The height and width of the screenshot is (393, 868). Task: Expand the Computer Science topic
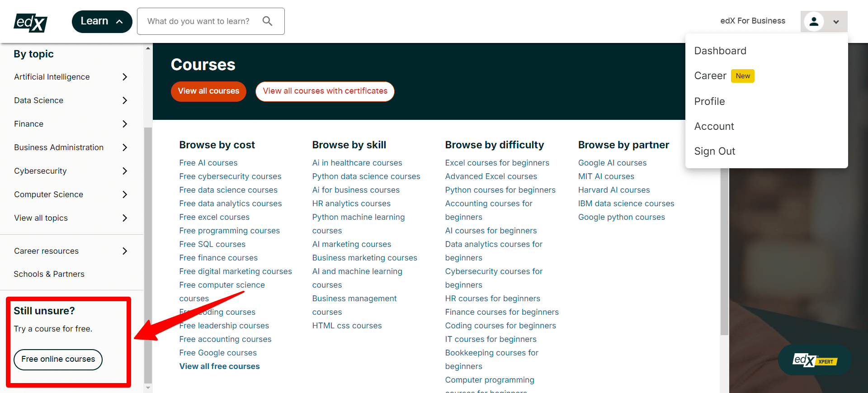point(71,194)
